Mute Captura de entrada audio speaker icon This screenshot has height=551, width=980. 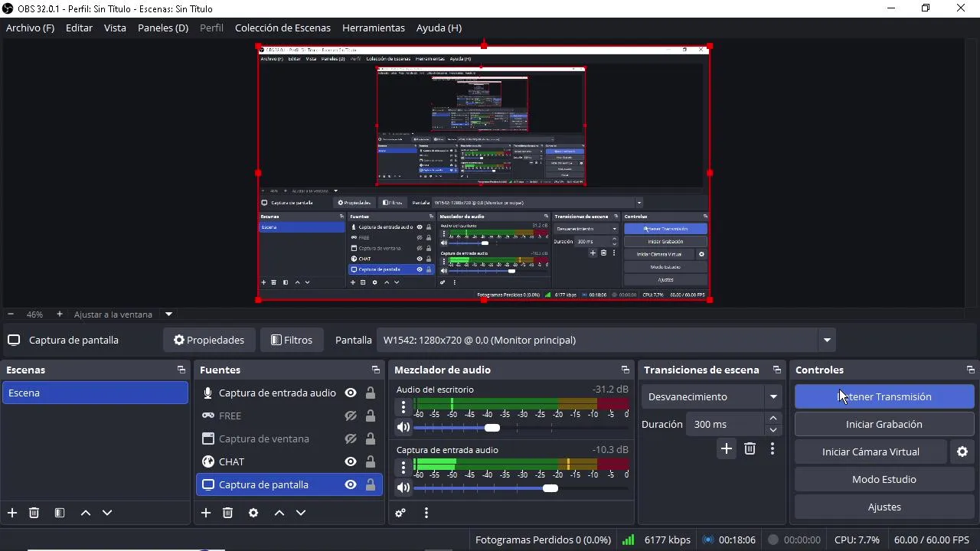(x=403, y=487)
